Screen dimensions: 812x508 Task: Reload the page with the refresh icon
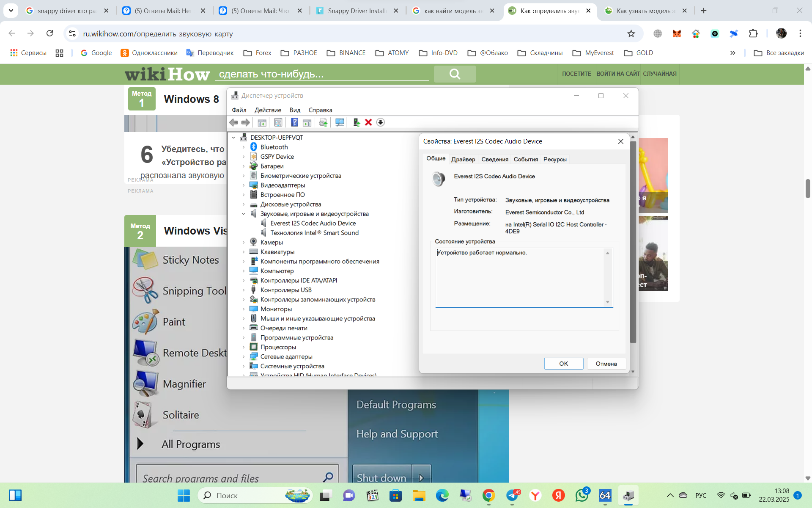[x=50, y=33]
